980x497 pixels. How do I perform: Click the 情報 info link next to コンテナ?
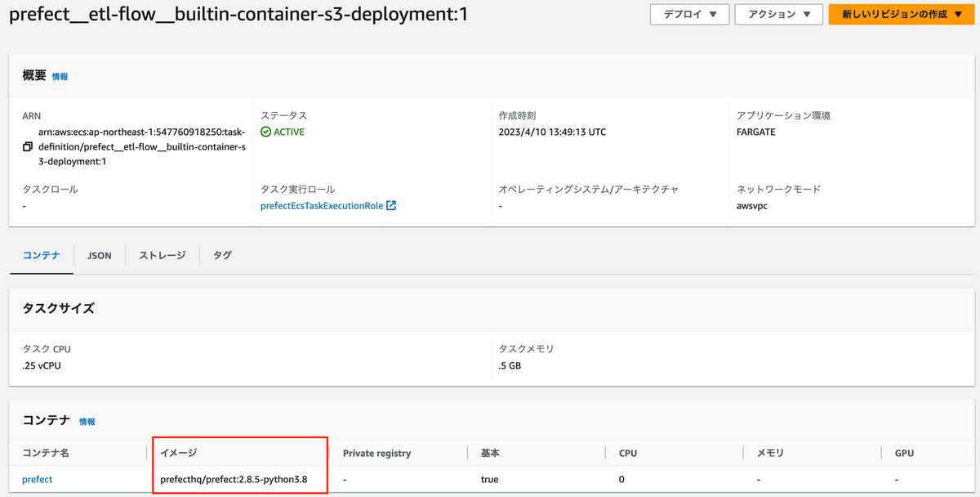[87, 422]
